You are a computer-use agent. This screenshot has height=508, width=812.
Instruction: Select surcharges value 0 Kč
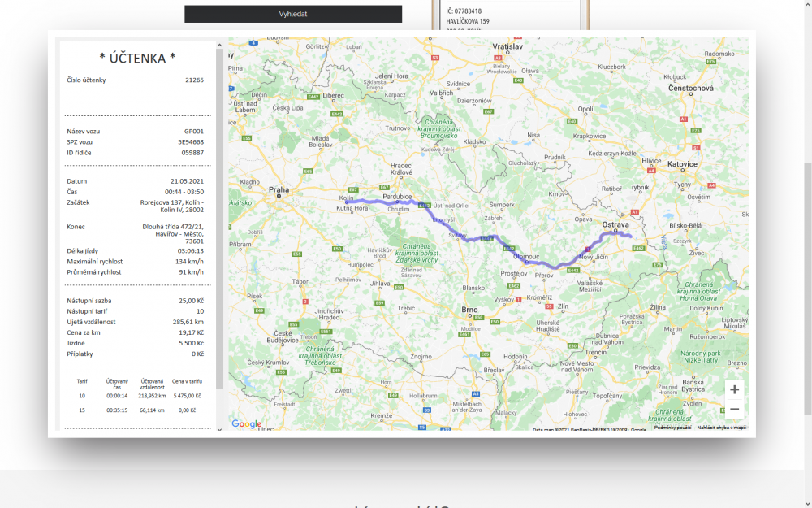click(197, 354)
